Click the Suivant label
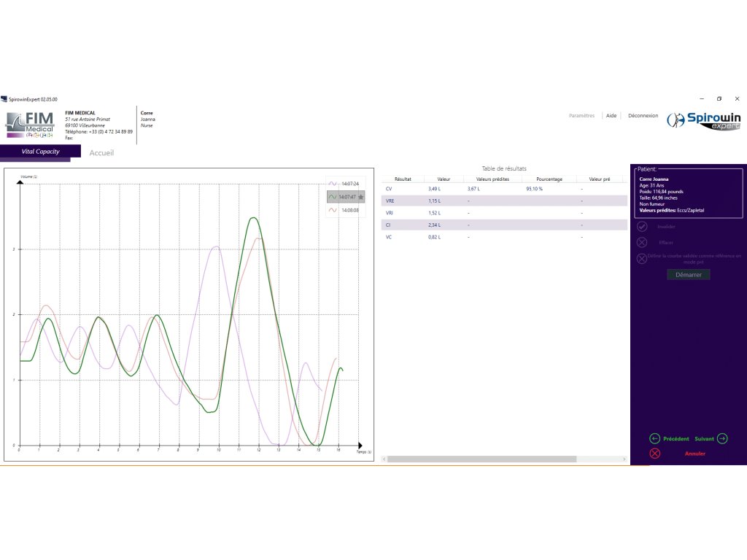The image size is (747, 560). click(x=704, y=438)
